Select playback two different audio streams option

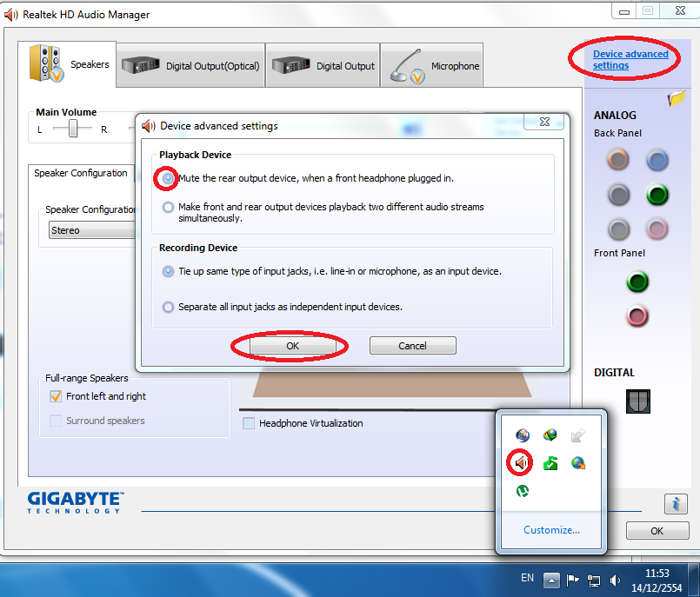tap(168, 207)
